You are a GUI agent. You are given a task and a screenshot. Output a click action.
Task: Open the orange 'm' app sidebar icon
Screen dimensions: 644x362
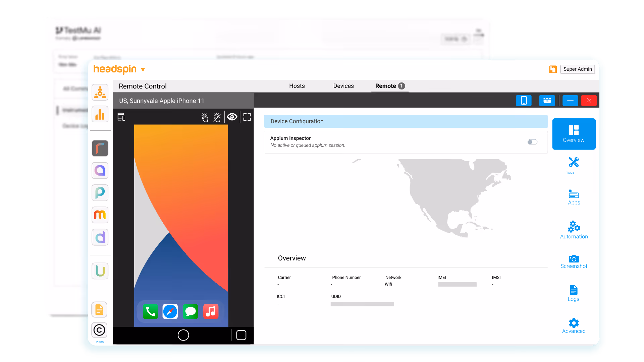coord(100,215)
